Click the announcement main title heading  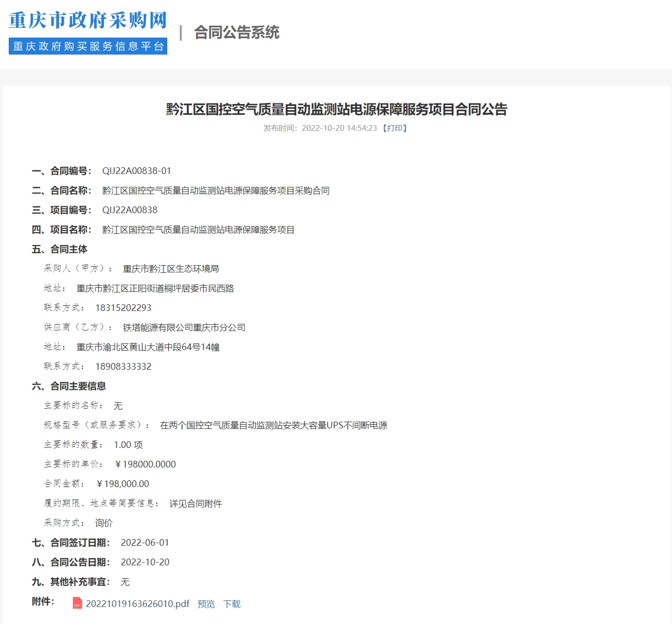(x=337, y=109)
